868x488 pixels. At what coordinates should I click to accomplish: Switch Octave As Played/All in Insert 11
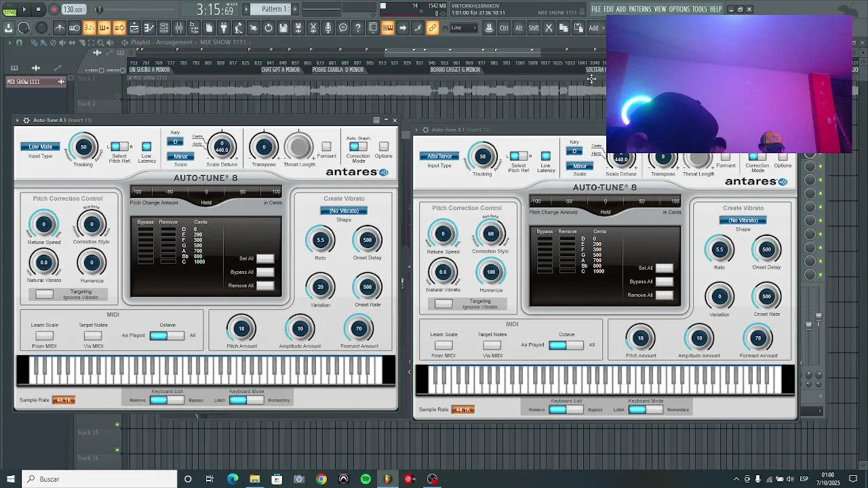(167, 335)
